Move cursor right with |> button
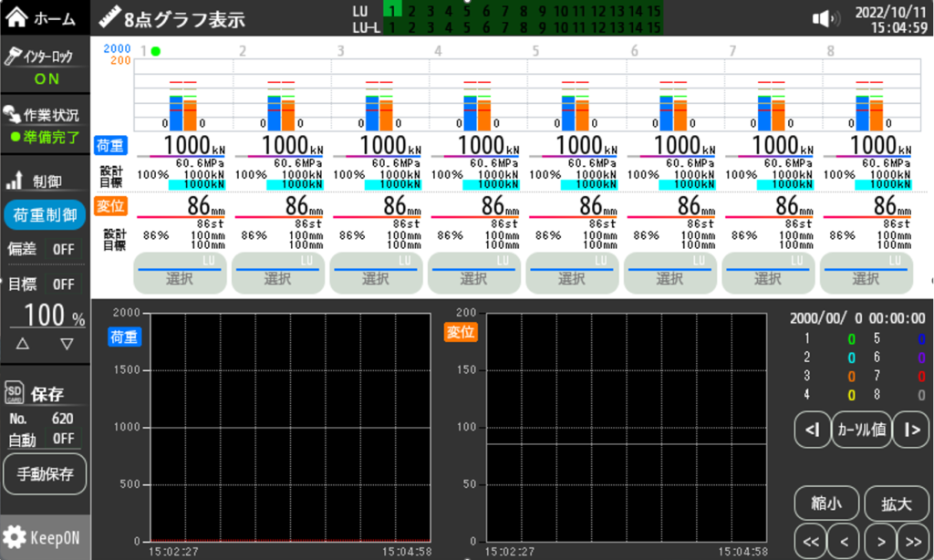 (911, 430)
